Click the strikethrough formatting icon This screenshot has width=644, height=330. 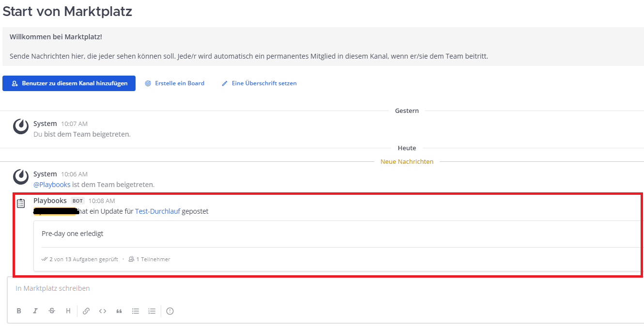tap(52, 311)
